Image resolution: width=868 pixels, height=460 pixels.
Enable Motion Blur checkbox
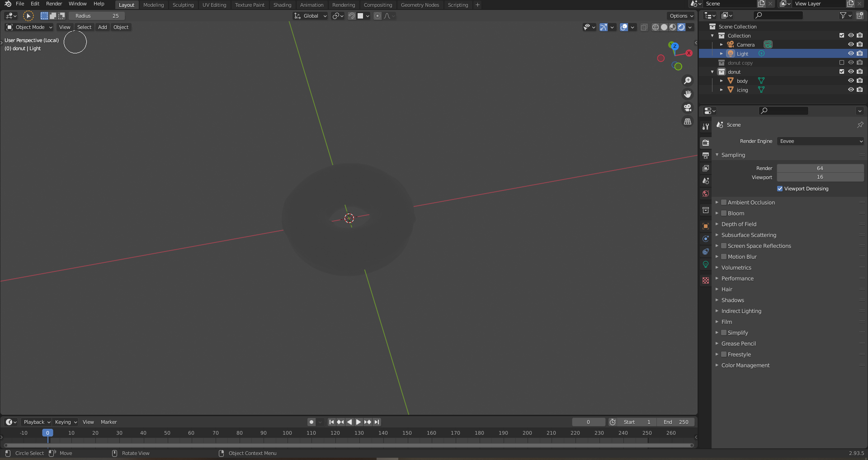click(724, 256)
